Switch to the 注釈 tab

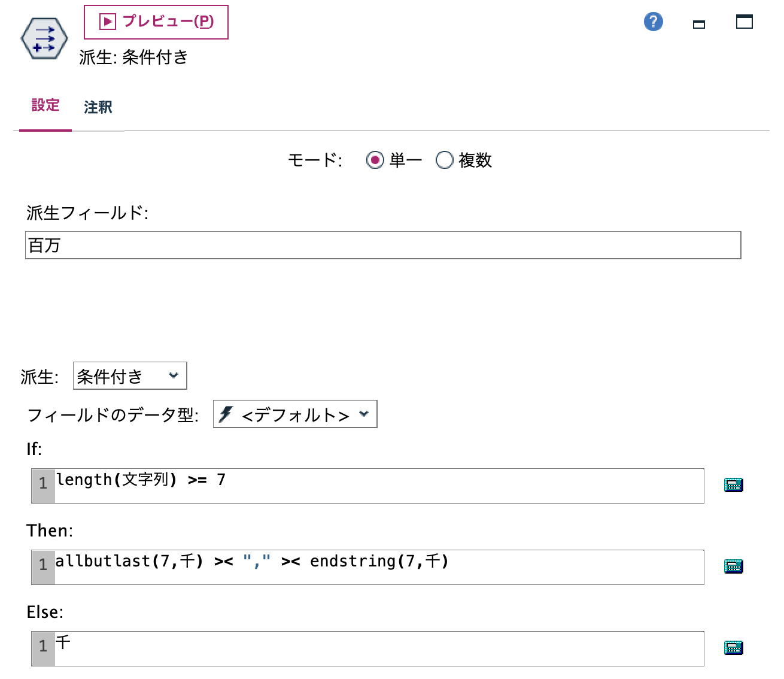[x=98, y=107]
